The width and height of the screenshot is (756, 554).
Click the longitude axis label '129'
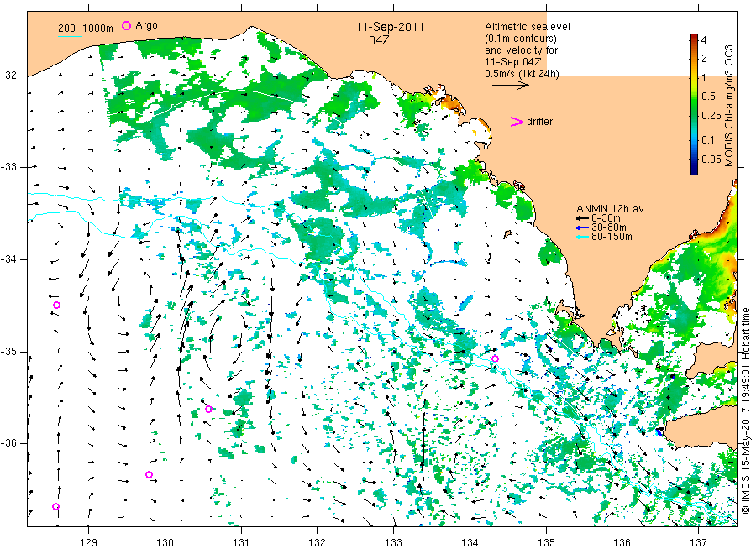point(89,543)
